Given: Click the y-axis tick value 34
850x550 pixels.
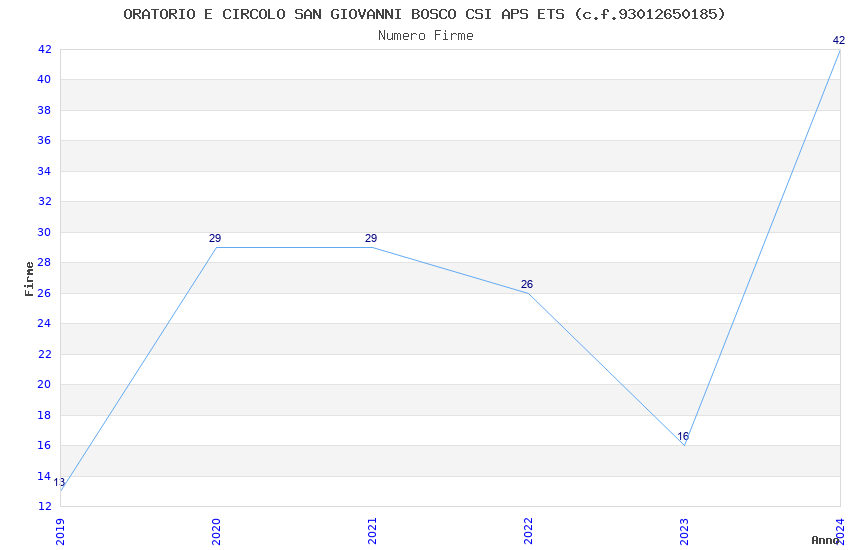Looking at the screenshot, I should 44,171.
